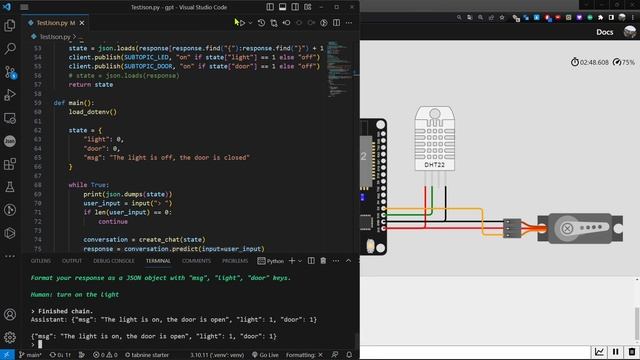Viewport: 640px width, 360px height.
Task: Open file history timeline icon in editor toolbar
Action: (x=261, y=23)
